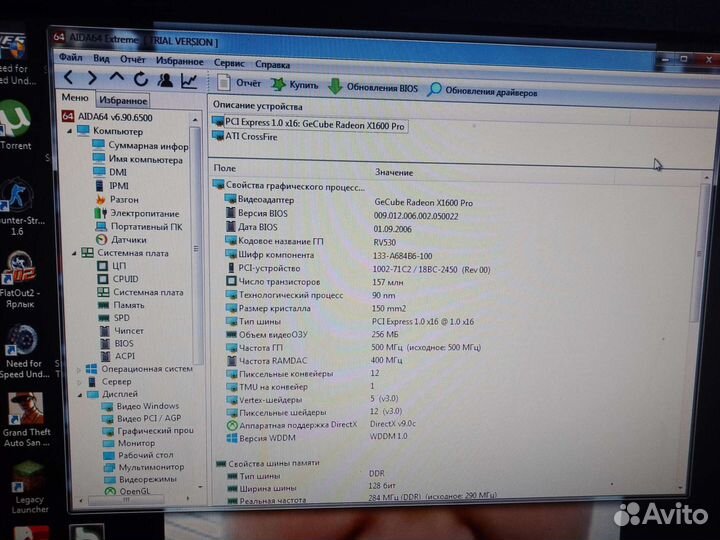
Task: Select the AIDA64 v6.90.6500 root node
Action: tap(108, 117)
